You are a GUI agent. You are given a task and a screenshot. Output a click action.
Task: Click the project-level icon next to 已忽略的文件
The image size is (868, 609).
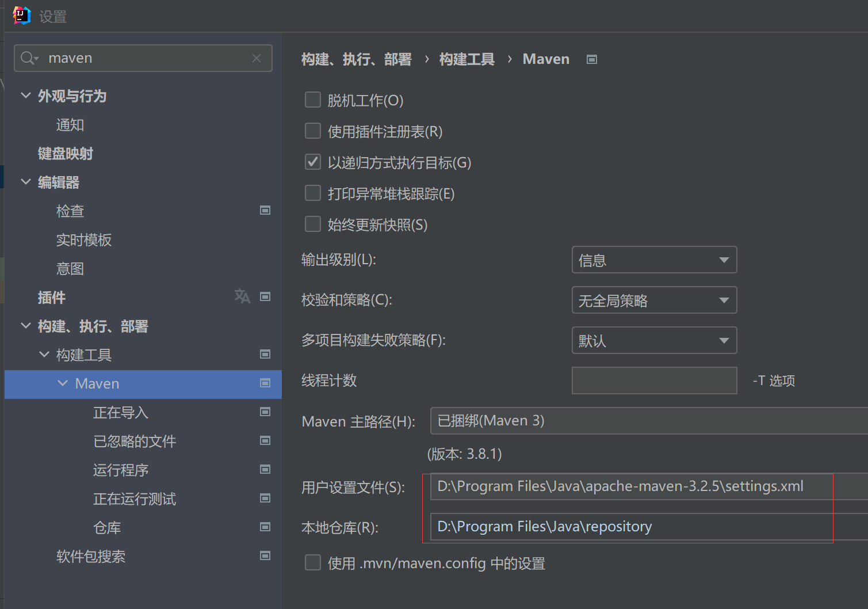(x=265, y=440)
